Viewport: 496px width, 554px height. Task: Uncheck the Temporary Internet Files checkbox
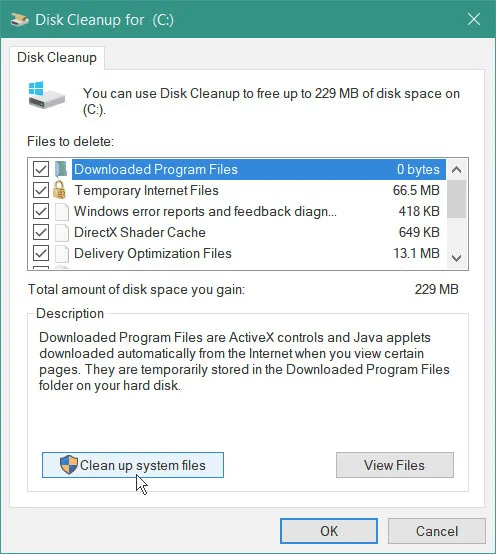tap(41, 190)
